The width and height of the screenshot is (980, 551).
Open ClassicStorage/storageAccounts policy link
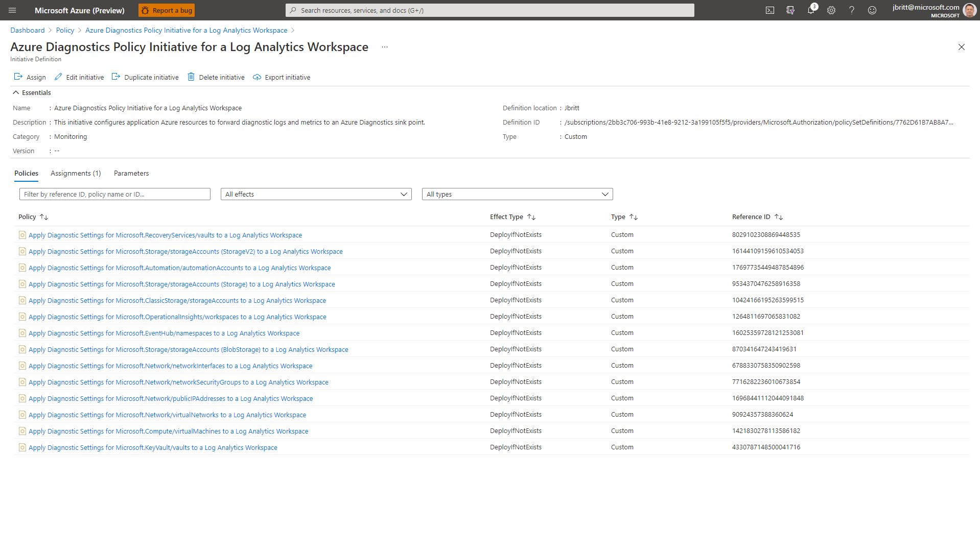pyautogui.click(x=177, y=300)
